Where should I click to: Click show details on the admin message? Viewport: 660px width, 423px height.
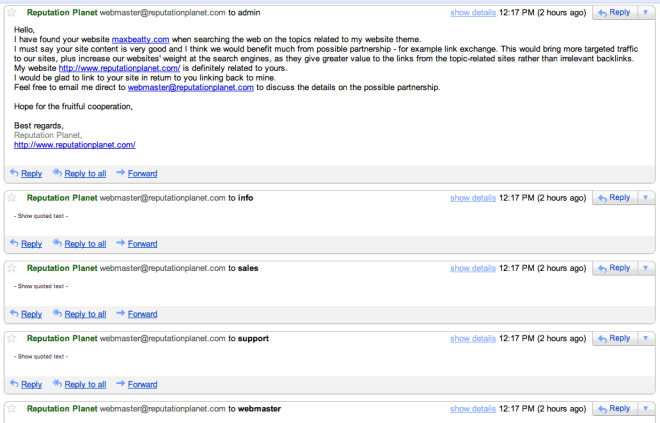[473, 12]
